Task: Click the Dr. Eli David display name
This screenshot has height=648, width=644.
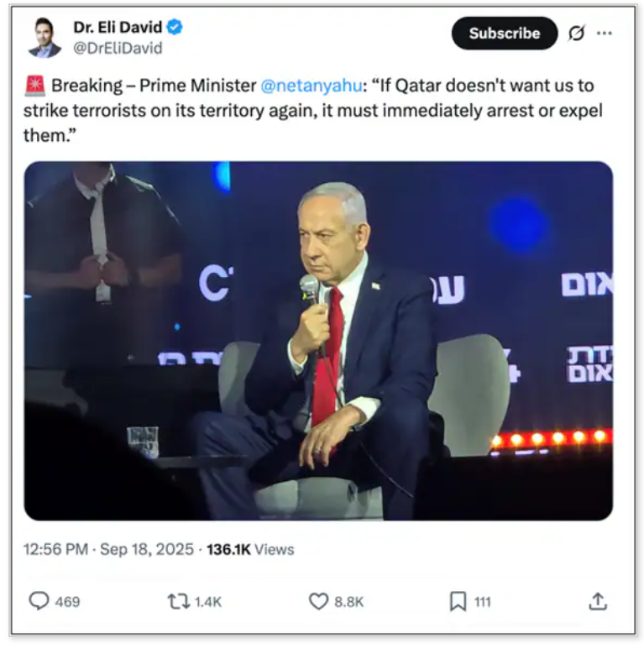Action: [118, 27]
